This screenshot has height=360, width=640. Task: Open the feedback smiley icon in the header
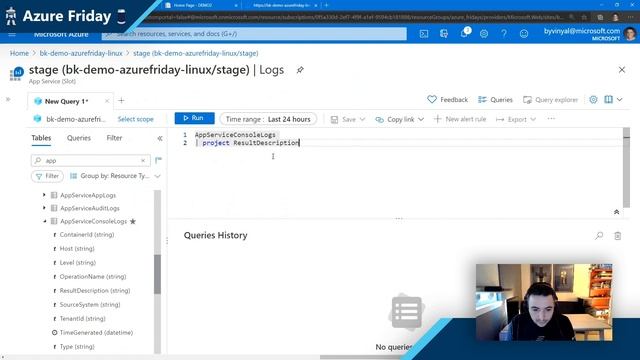(524, 34)
